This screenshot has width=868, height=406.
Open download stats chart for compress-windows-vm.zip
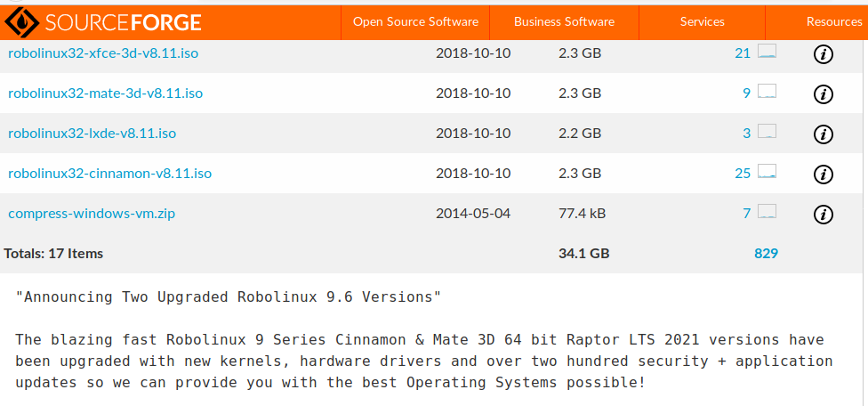[767, 211]
